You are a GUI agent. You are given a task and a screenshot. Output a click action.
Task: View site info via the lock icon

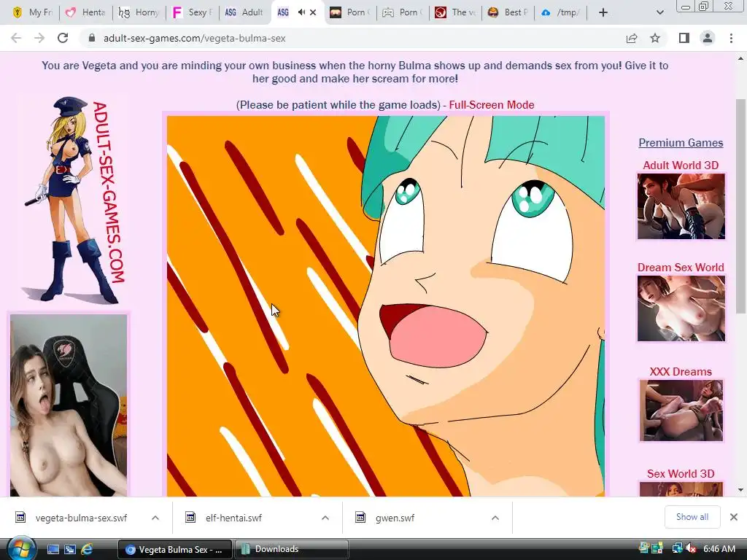(x=92, y=38)
